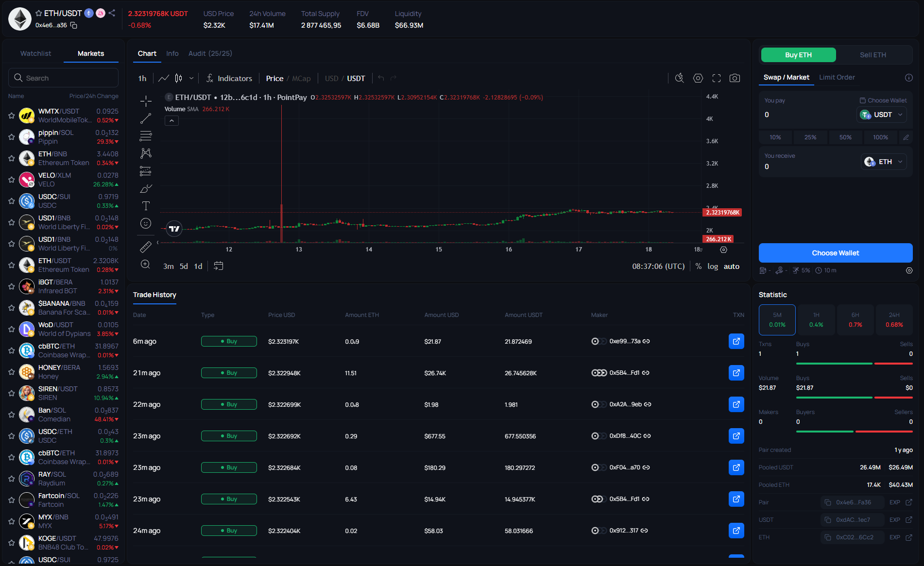Toggle log scale on chart

712,266
